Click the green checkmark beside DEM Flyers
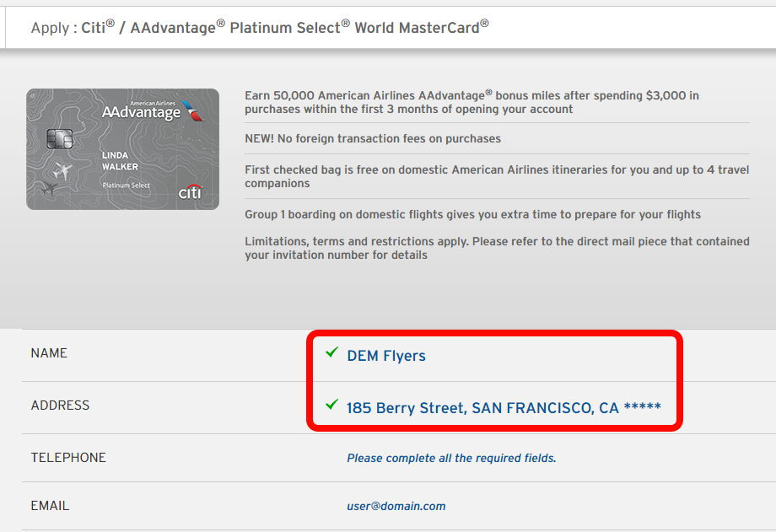This screenshot has width=776, height=532. tap(331, 353)
